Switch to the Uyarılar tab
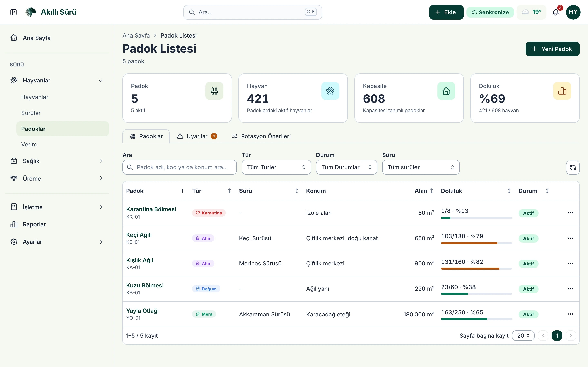588x367 pixels. pyautogui.click(x=197, y=136)
